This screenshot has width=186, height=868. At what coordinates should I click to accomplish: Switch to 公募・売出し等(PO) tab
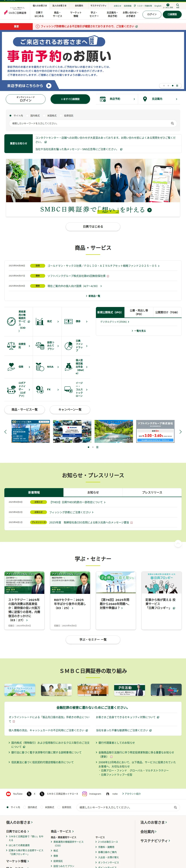coord(139,312)
